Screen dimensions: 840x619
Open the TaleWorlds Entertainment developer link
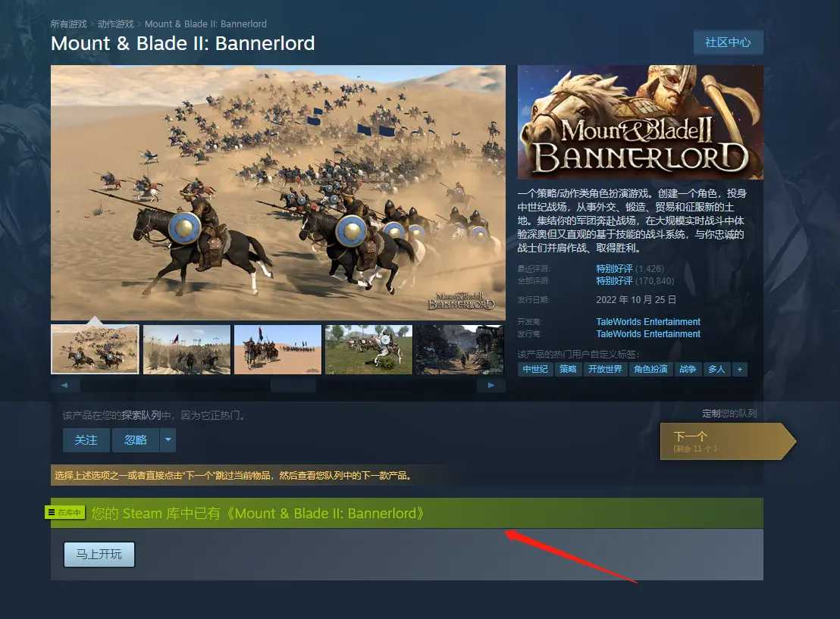pyautogui.click(x=648, y=322)
